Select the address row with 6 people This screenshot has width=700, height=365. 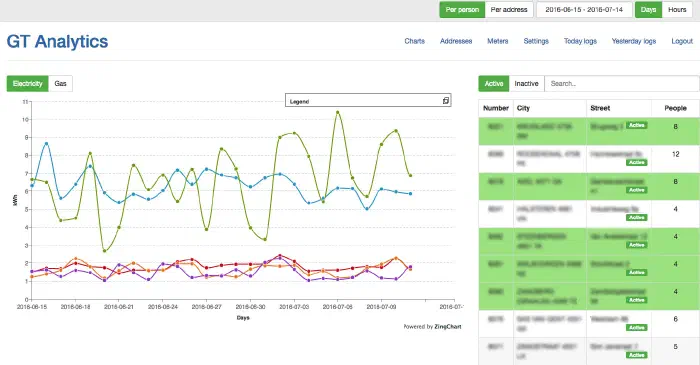(x=589, y=324)
